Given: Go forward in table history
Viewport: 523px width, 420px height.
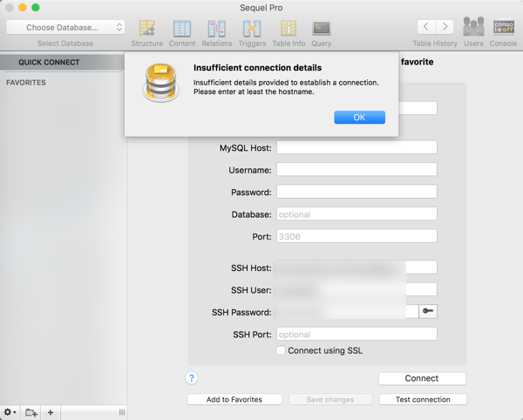Looking at the screenshot, I should (445, 27).
